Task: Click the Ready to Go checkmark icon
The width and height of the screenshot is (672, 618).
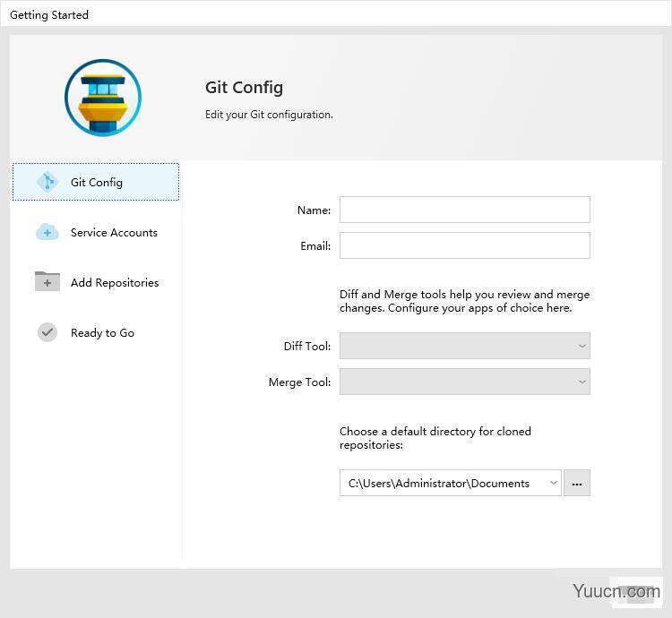Action: [47, 332]
